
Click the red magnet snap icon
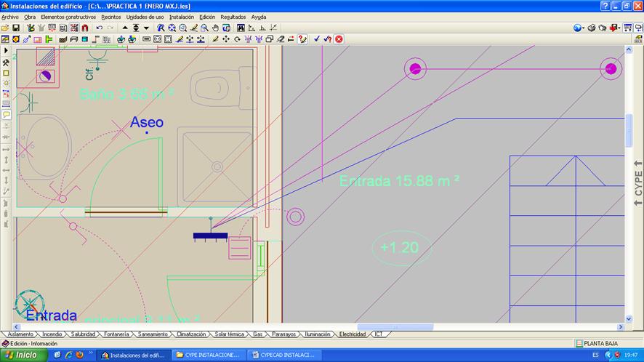pos(85,28)
